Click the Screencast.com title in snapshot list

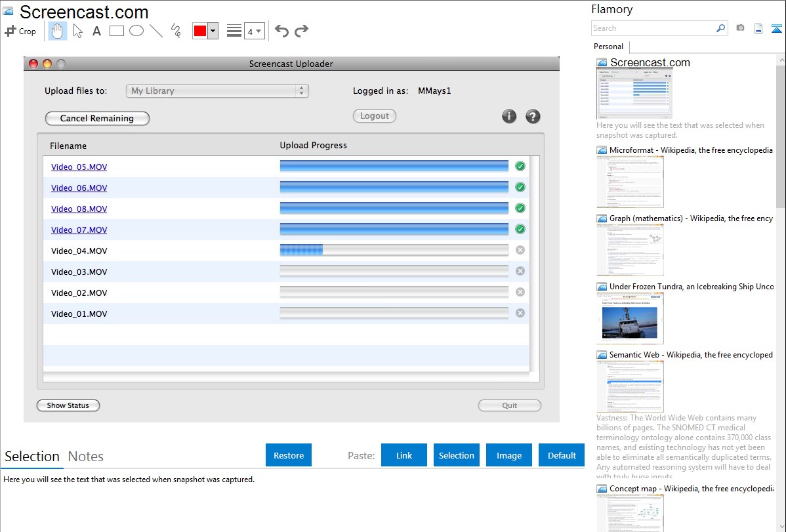(650, 63)
